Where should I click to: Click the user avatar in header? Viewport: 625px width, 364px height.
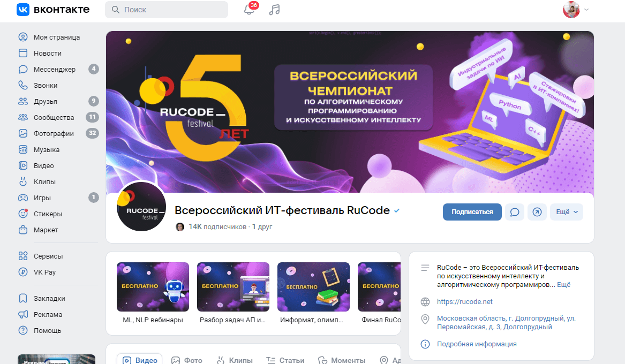[571, 10]
